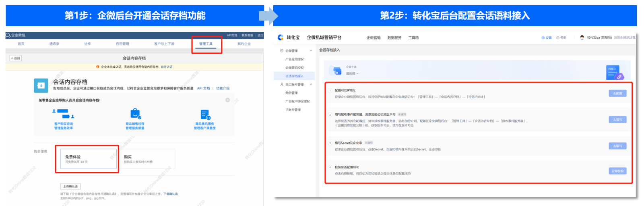Click the 转化宝qa (管理员) account name
The image size is (644, 206).
[599, 37]
